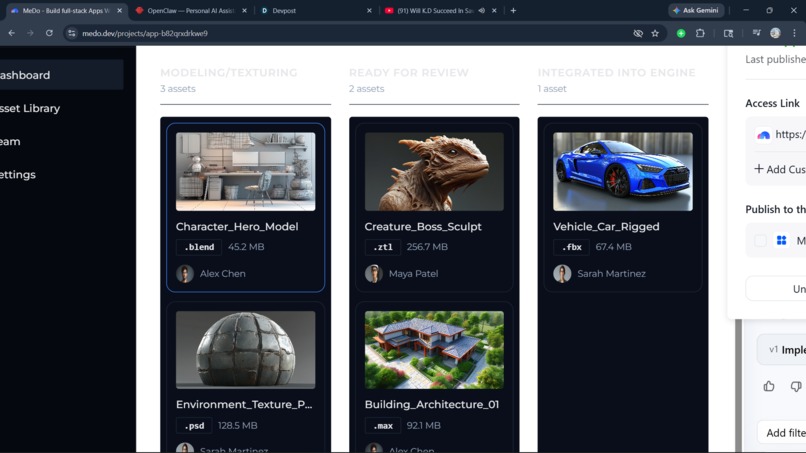This screenshot has height=453, width=806.
Task: Click the blue four-square grid icon
Action: click(x=781, y=241)
